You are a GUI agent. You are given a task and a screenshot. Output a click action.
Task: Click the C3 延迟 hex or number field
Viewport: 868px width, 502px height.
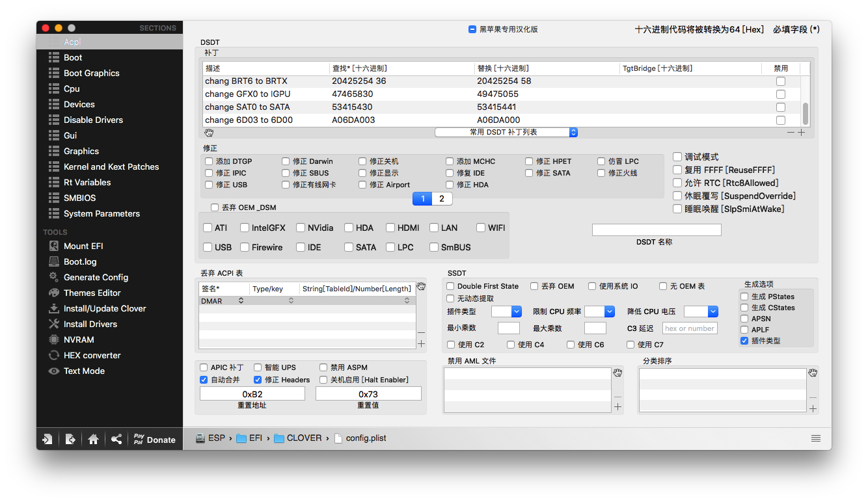coord(690,328)
